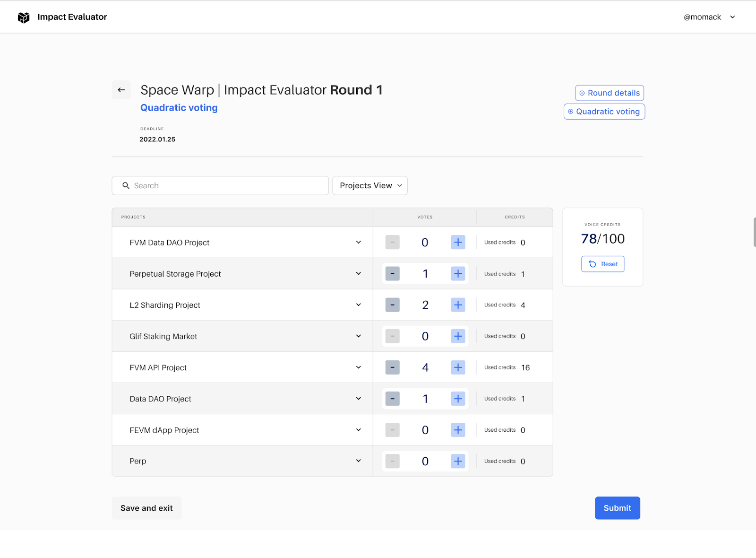Remove one vote from FVM API Project
This screenshot has width=756, height=558.
coord(392,367)
